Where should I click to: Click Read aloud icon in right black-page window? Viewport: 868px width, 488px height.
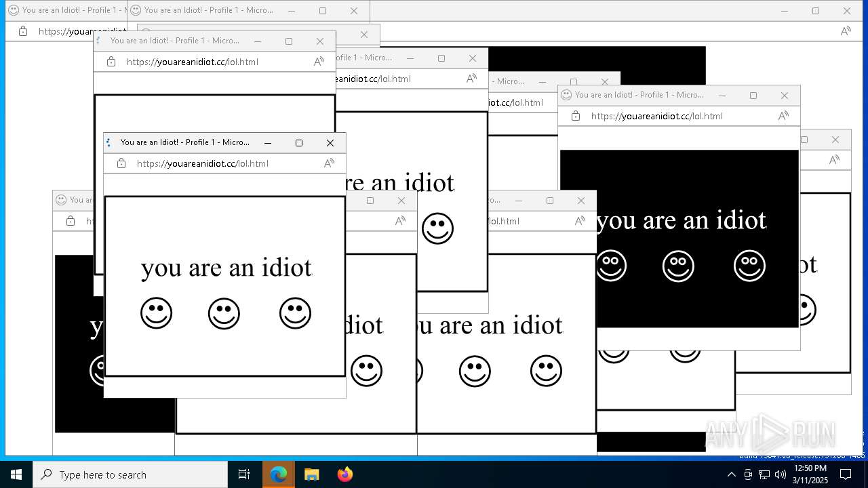tap(783, 116)
